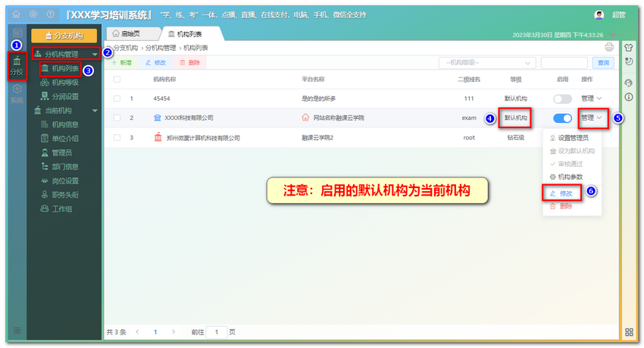Click the blue building icon of XXXX科技
Screen dimensions: 644x348
158,118
